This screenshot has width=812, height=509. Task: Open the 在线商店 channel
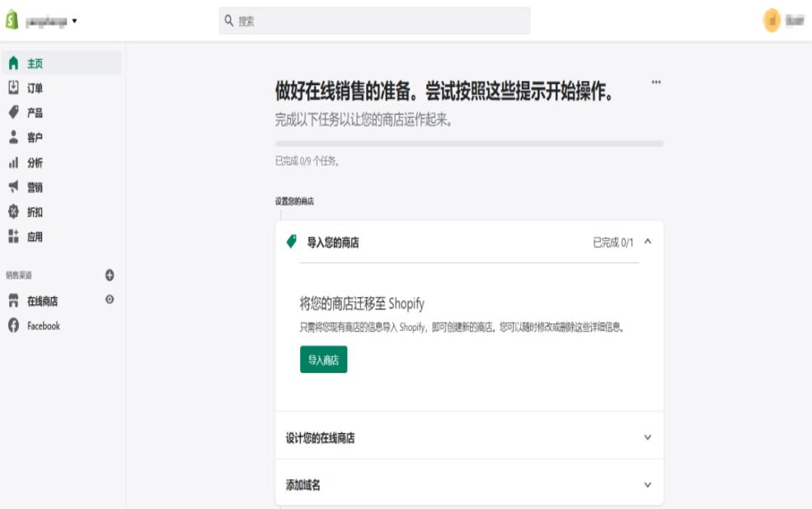43,301
